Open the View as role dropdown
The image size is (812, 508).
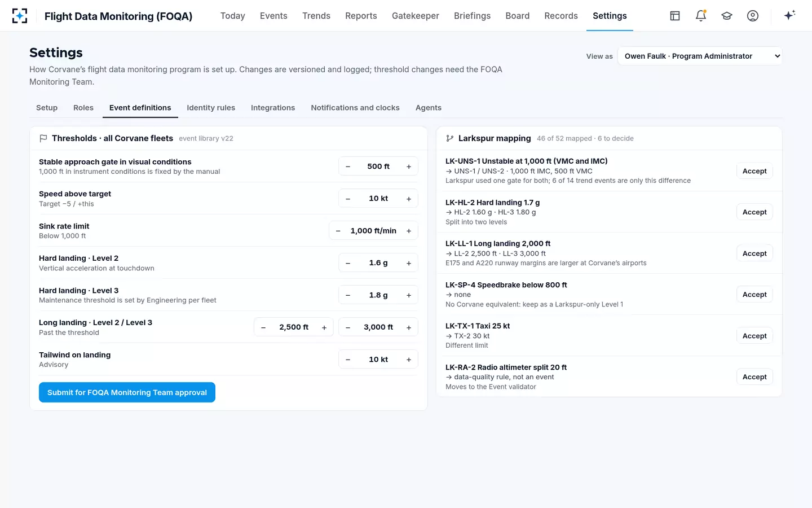pyautogui.click(x=700, y=56)
